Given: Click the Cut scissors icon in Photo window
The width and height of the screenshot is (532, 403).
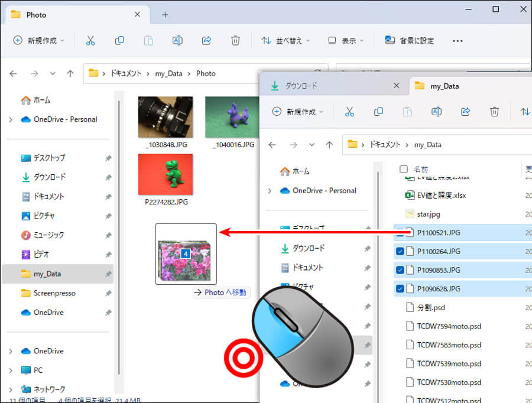Looking at the screenshot, I should [x=90, y=41].
